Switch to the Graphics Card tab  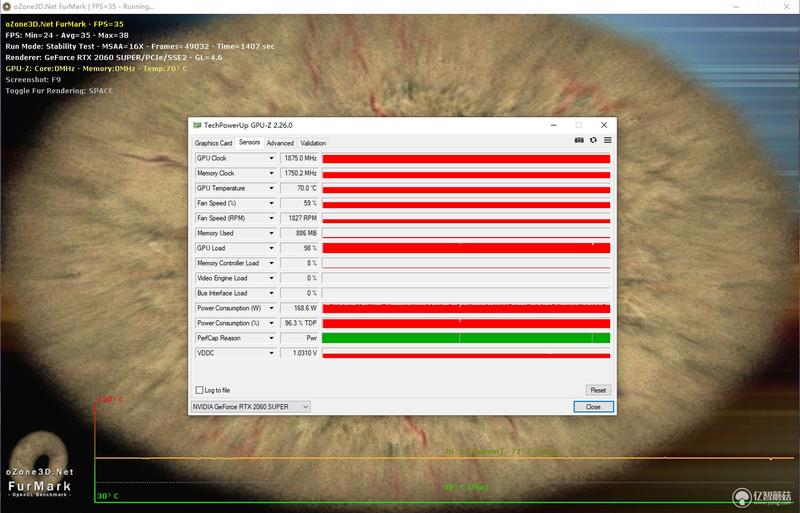point(213,143)
